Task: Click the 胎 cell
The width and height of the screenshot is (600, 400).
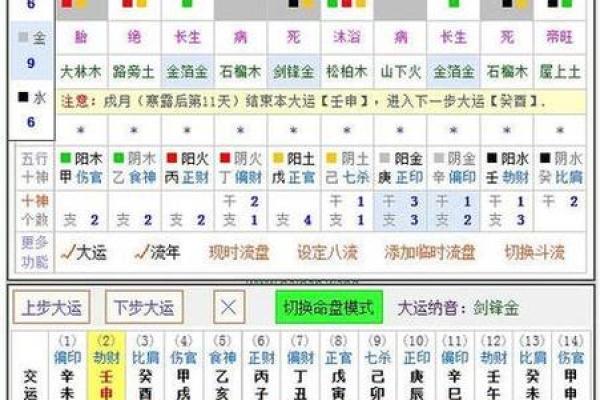Action: 81,38
